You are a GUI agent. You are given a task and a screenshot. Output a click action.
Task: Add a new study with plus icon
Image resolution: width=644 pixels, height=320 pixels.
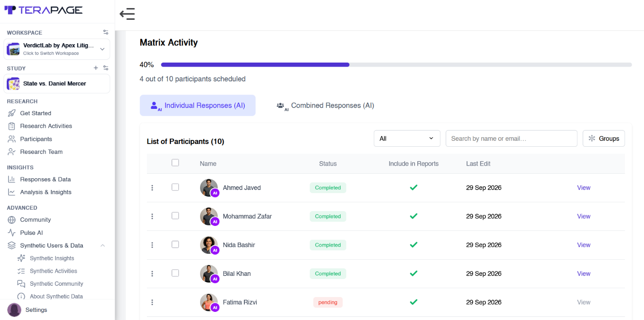tap(96, 68)
